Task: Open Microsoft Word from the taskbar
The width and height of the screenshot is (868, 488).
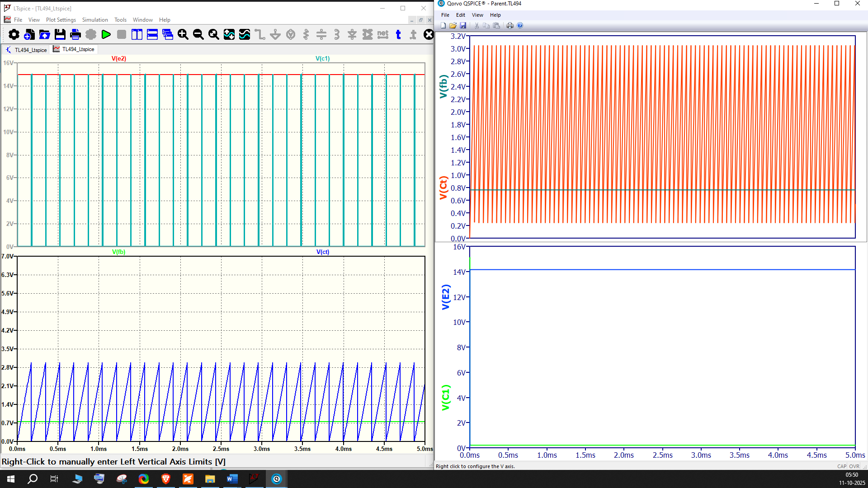Action: click(x=232, y=479)
